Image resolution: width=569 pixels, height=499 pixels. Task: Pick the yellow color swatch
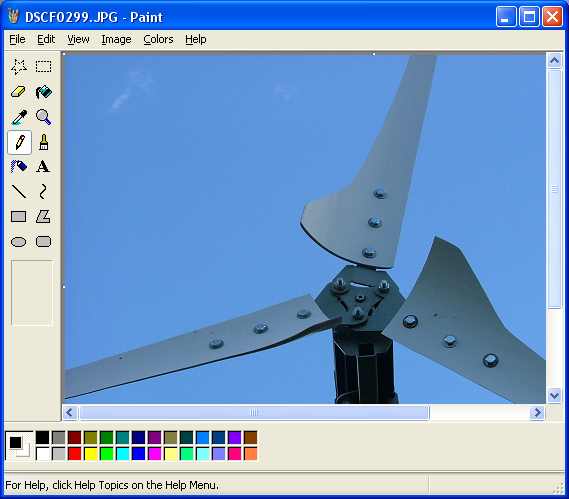click(x=90, y=454)
